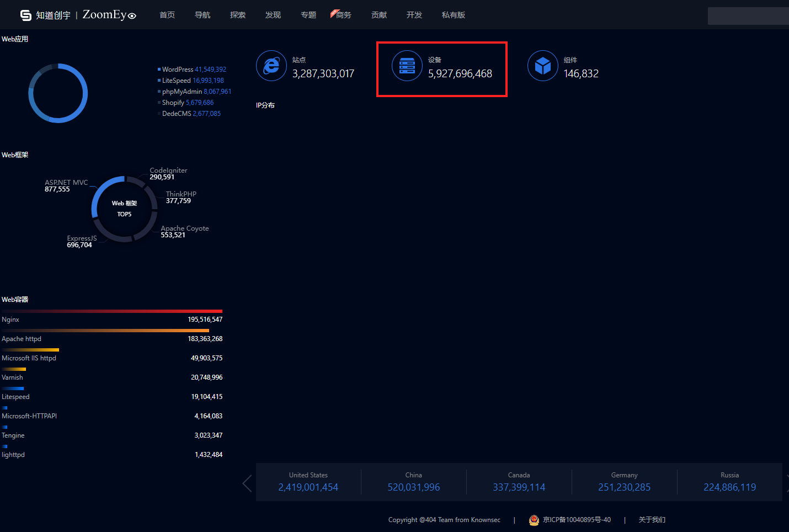Screen dimensions: 789x532
Task: Click the previous arrow in country carousel
Action: tap(247, 483)
